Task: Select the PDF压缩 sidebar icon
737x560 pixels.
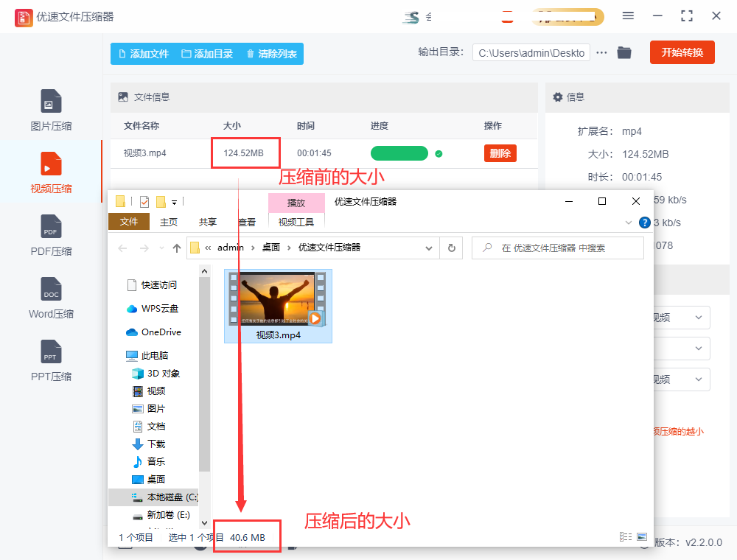Action: point(51,236)
